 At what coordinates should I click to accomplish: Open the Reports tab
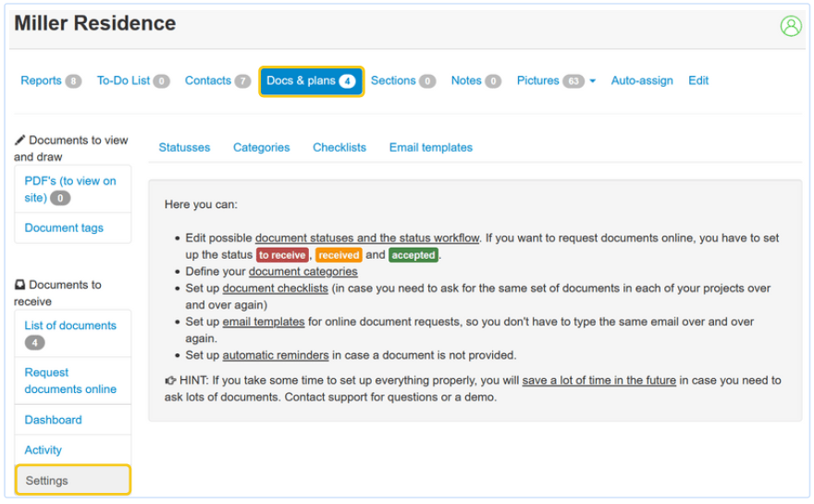coord(51,81)
